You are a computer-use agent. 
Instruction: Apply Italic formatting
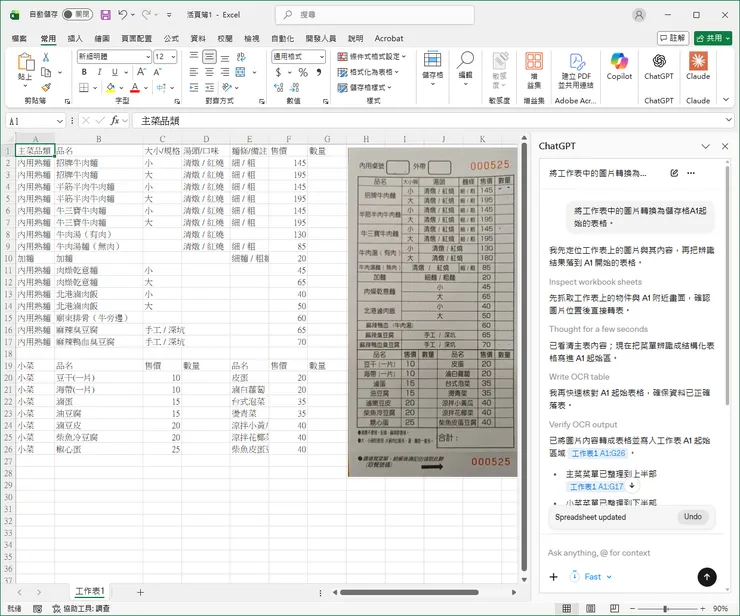click(x=99, y=72)
